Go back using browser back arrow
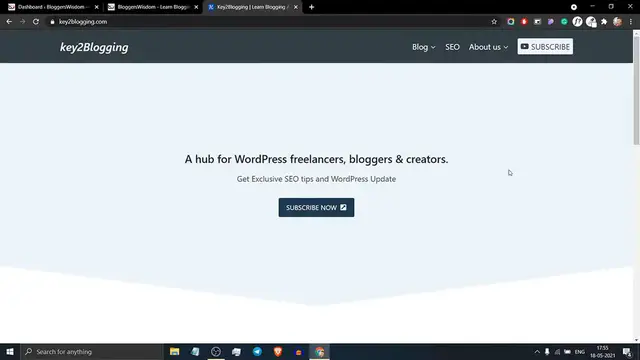 click(9, 22)
